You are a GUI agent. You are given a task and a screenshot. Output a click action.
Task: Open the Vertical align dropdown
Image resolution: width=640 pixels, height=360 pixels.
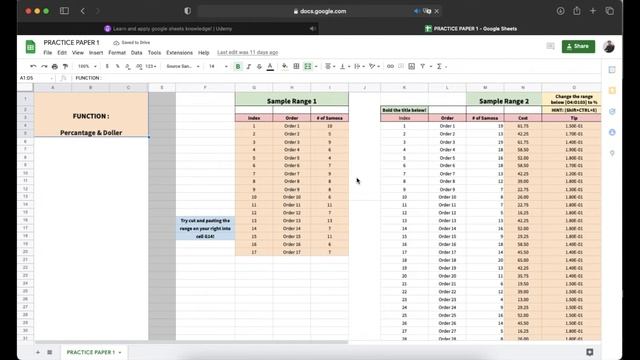coord(344,66)
